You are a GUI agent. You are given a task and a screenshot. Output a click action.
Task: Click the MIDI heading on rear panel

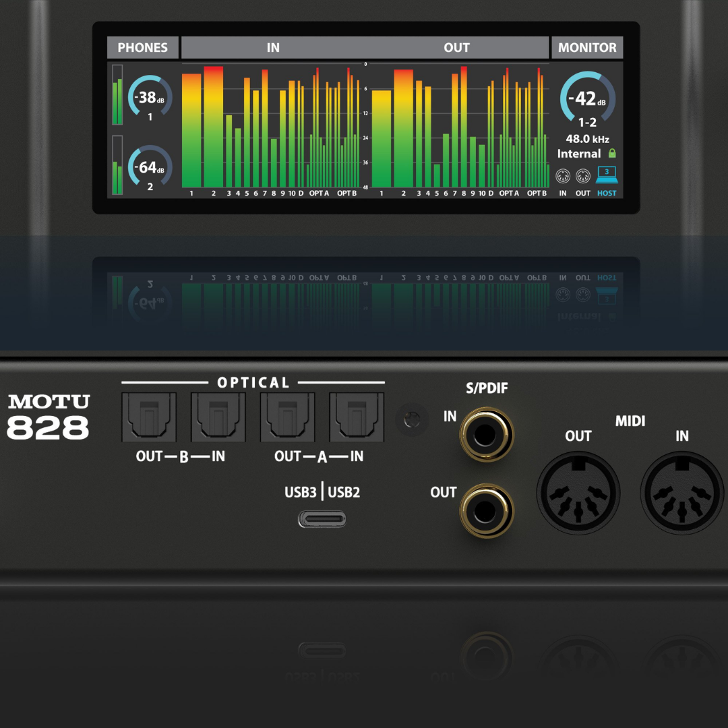click(630, 421)
